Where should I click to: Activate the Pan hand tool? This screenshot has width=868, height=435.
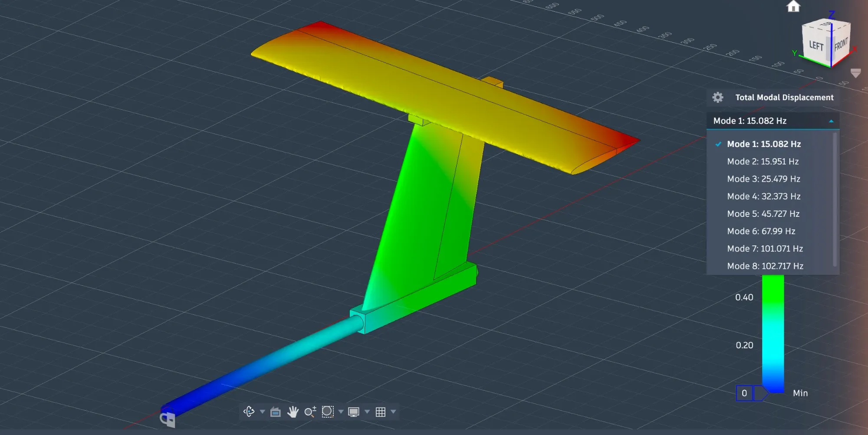point(293,412)
